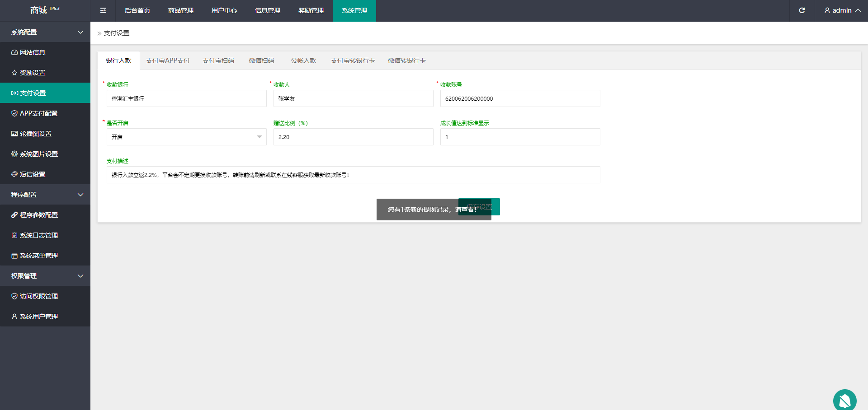Image resolution: width=868 pixels, height=410 pixels.
Task: Click the picture icon beside 轮播图设置
Action: click(x=14, y=134)
